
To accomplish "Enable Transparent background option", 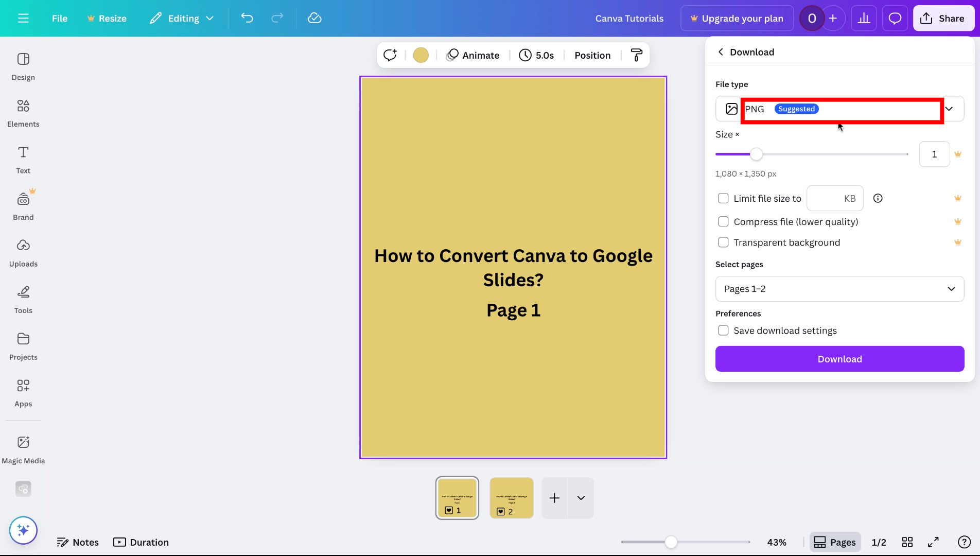I will tap(723, 242).
